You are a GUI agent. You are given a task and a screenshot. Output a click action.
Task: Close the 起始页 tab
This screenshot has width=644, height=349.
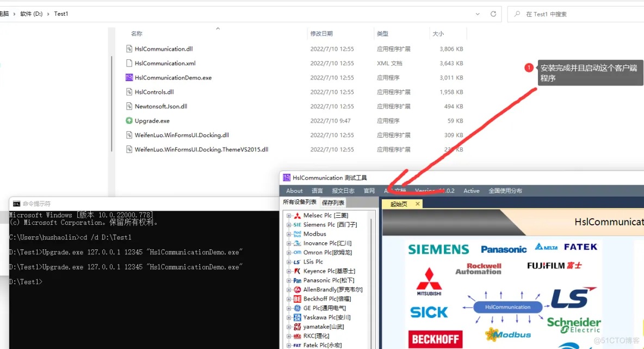[x=417, y=204]
